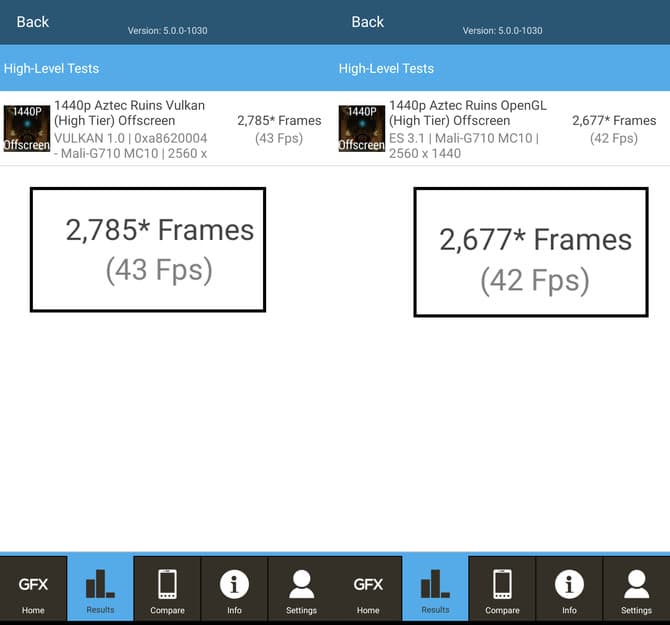
Task: Open Info tab in the left panel
Action: coord(234,590)
